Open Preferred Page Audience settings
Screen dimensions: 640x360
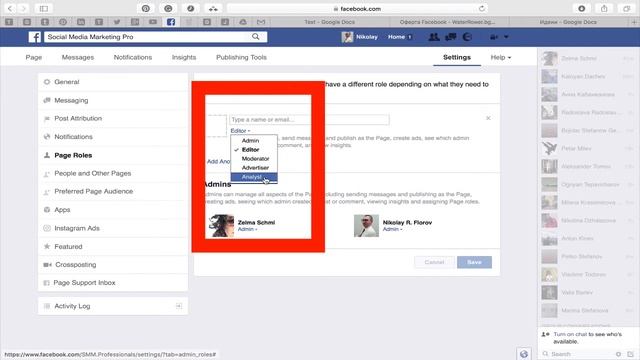pyautogui.click(x=113, y=191)
